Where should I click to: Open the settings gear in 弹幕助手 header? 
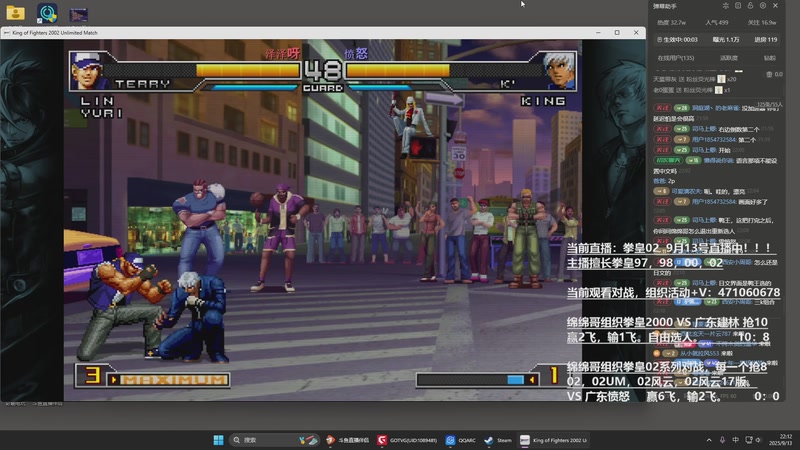(763, 6)
